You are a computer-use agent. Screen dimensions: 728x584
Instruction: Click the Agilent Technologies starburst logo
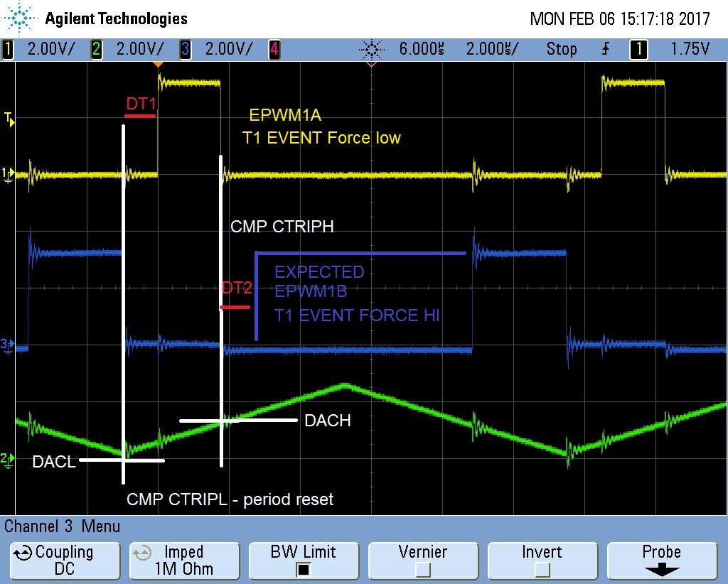pos(19,18)
